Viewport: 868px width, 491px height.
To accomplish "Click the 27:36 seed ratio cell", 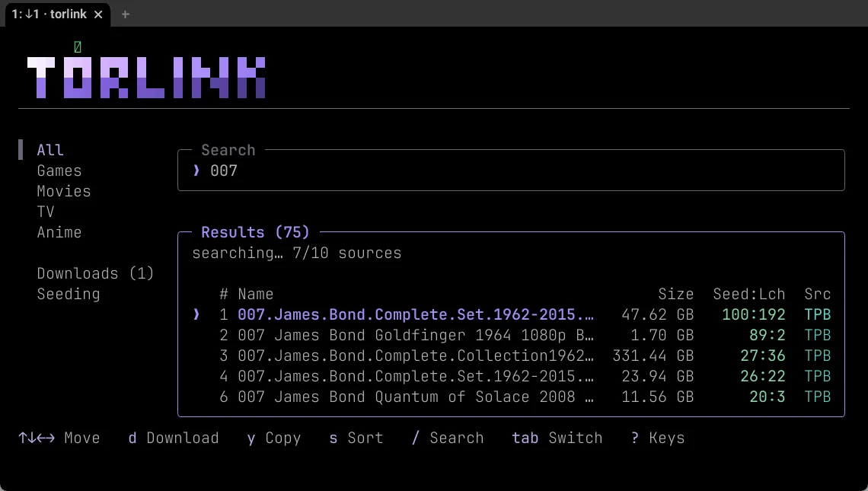I will [x=763, y=355].
